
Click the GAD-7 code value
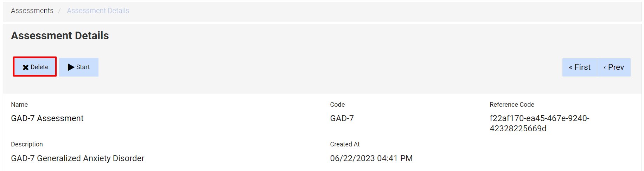(342, 118)
